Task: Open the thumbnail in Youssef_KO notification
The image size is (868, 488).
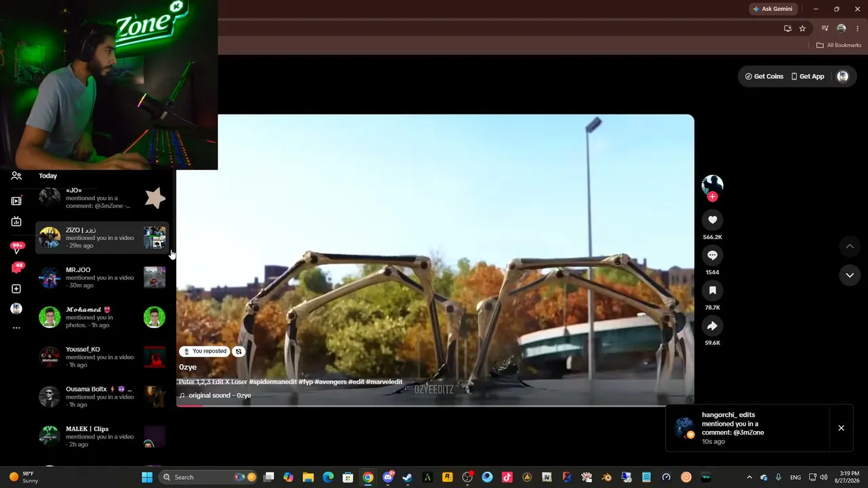Action: (x=155, y=357)
